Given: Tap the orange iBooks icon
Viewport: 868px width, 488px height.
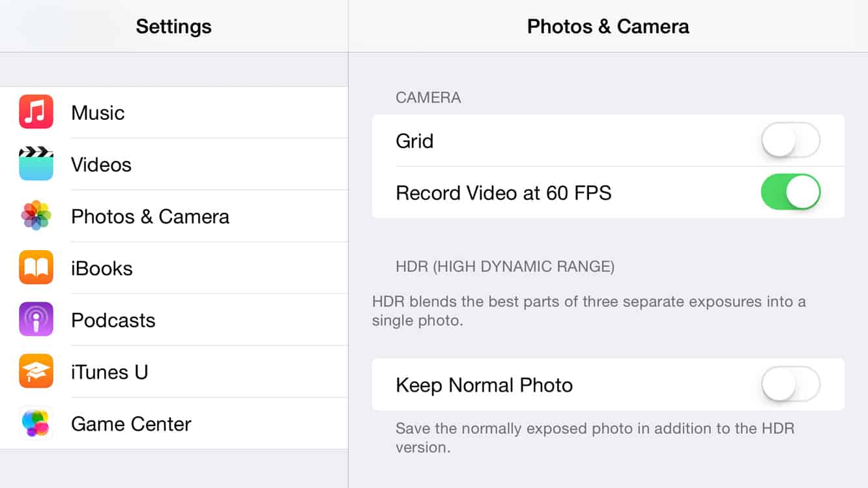Looking at the screenshot, I should [x=36, y=268].
